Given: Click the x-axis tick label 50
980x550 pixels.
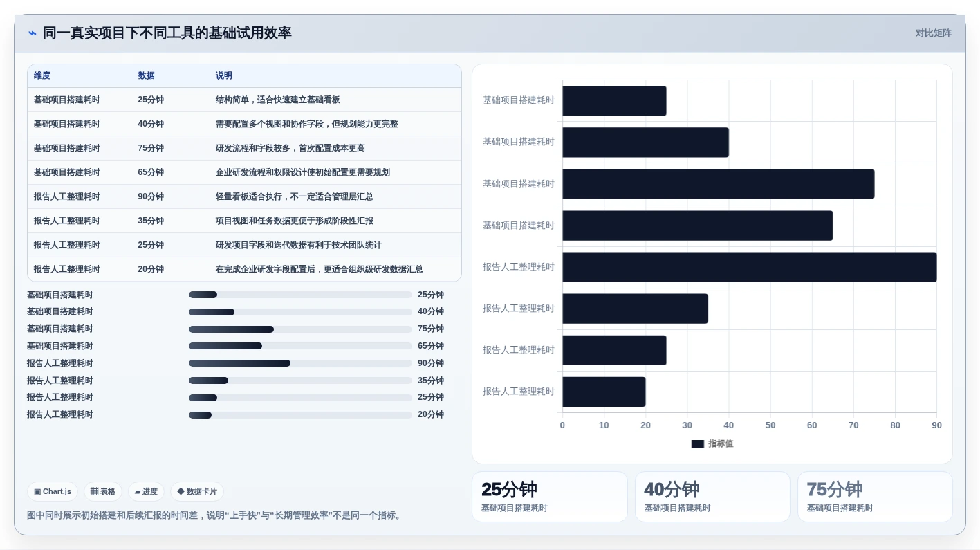Looking at the screenshot, I should pyautogui.click(x=770, y=425).
